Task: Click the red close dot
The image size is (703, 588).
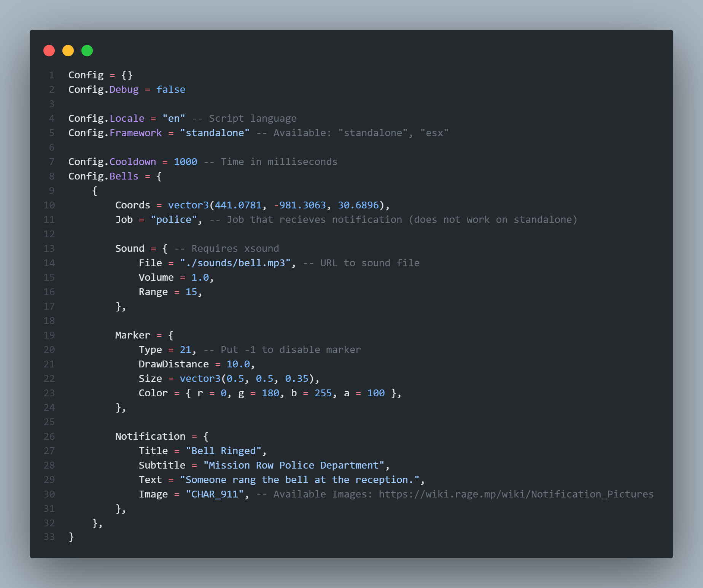Action: [49, 51]
